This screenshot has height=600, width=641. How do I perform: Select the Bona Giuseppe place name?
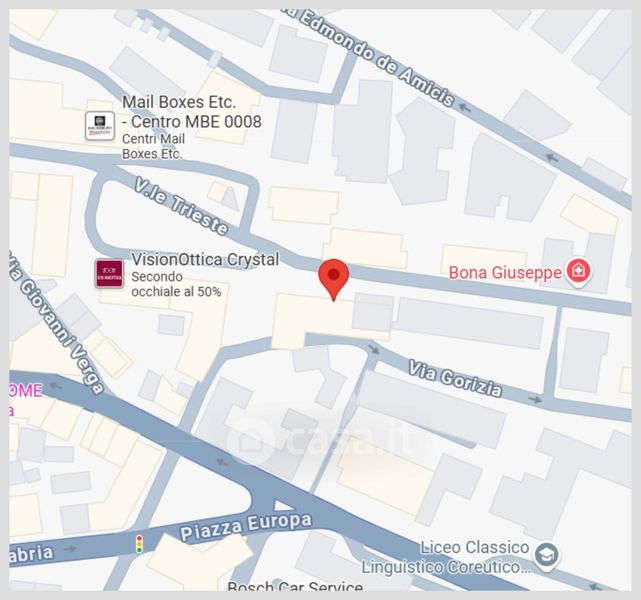505,273
